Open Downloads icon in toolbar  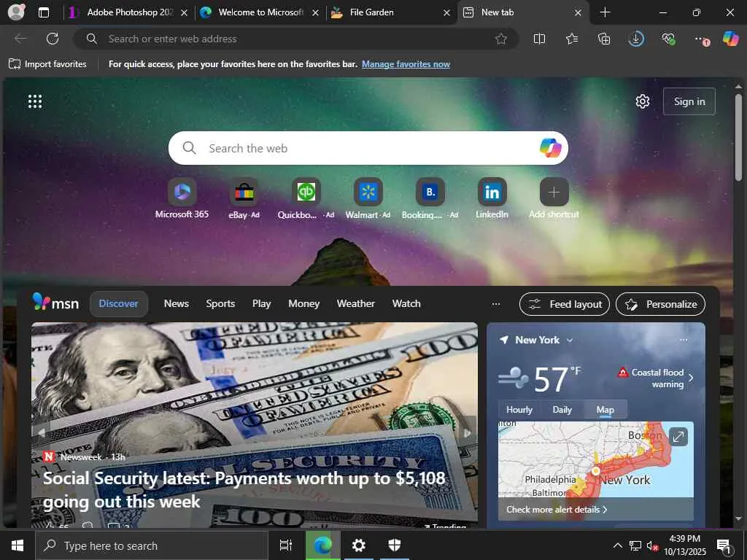pyautogui.click(x=636, y=39)
